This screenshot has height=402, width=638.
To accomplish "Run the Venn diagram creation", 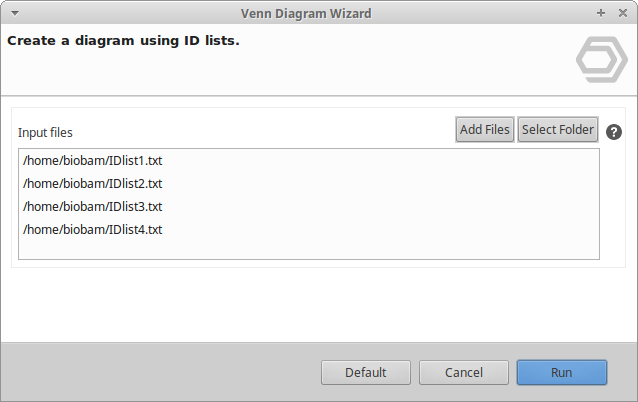I will (562, 372).
